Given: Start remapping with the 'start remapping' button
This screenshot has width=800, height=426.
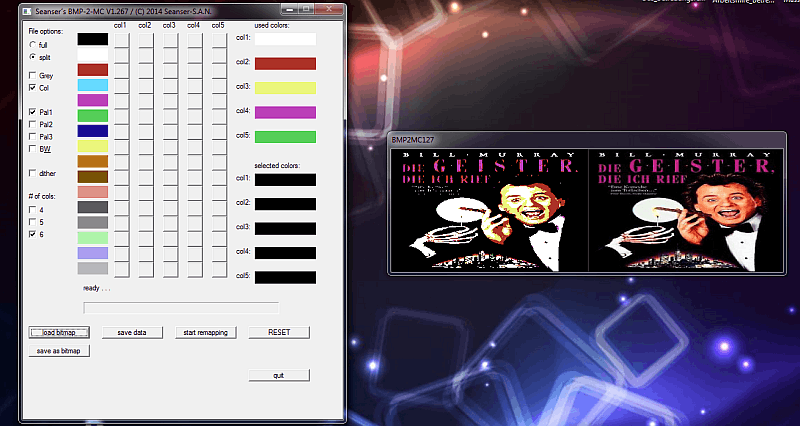Looking at the screenshot, I should click(x=206, y=333).
